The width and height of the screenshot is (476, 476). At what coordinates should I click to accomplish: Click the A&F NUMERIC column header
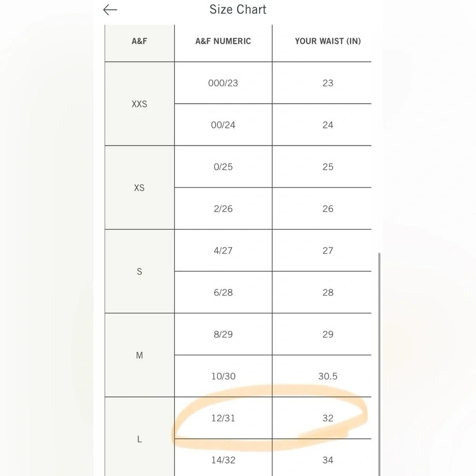click(x=223, y=41)
